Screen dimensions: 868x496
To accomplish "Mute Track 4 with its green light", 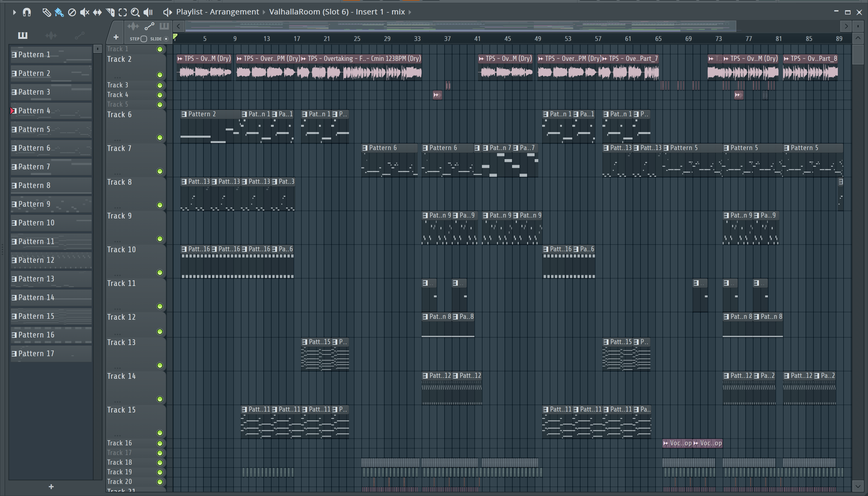I will coord(160,95).
